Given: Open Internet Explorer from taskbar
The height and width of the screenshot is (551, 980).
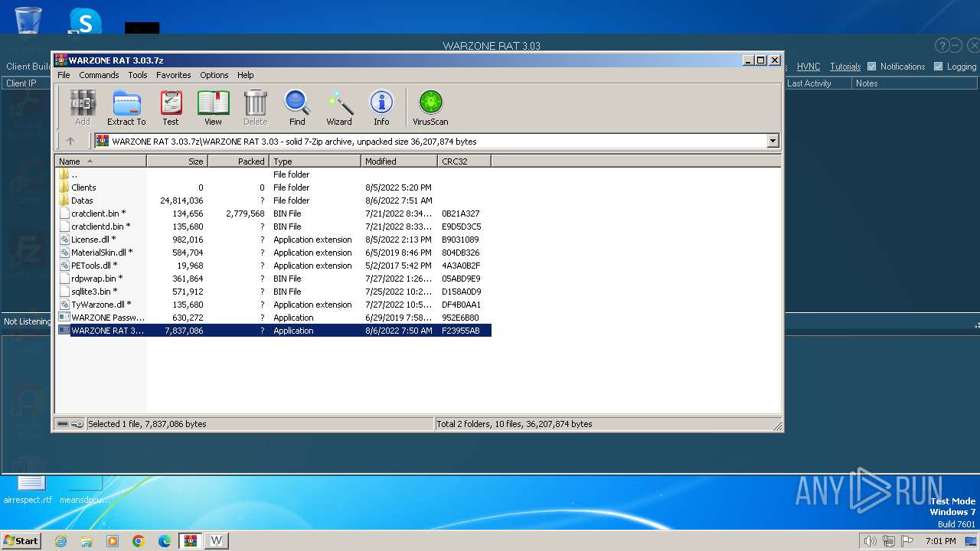Looking at the screenshot, I should [60, 541].
